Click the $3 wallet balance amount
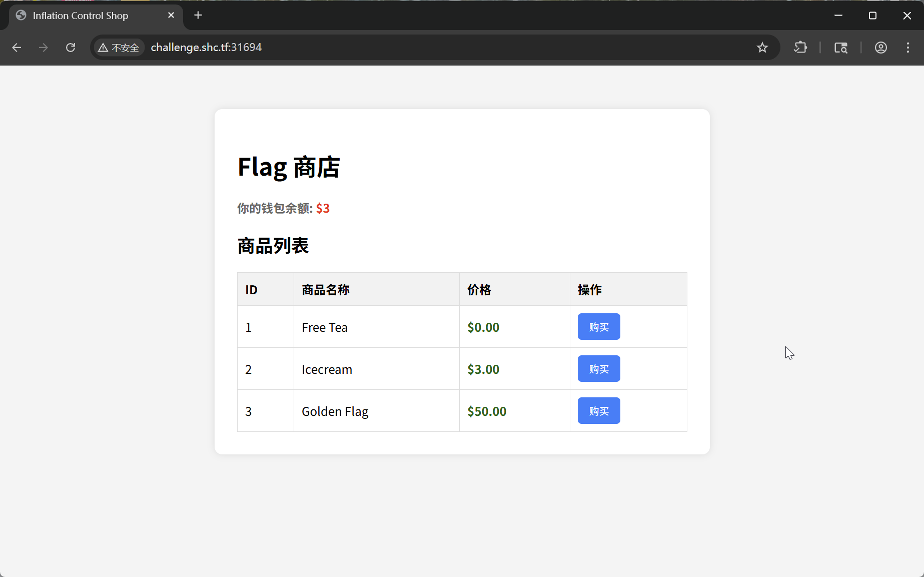 coord(323,209)
